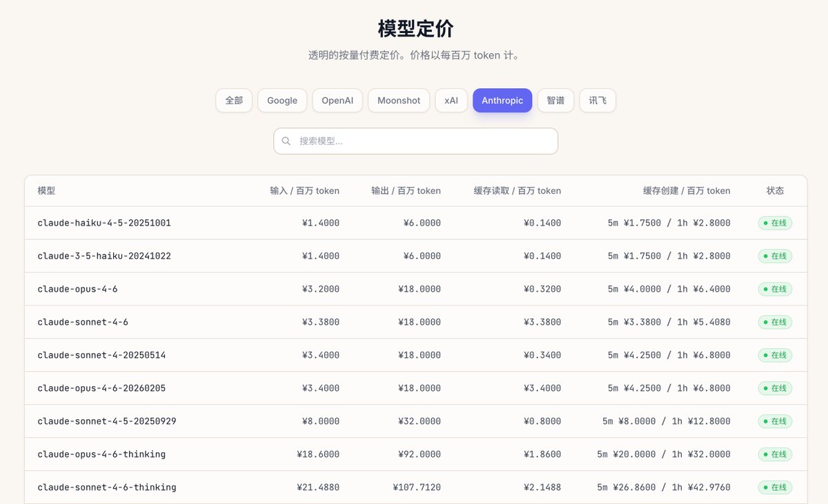Select model claude-sonnet-4-20250514
This screenshot has width=828, height=504.
tap(101, 355)
